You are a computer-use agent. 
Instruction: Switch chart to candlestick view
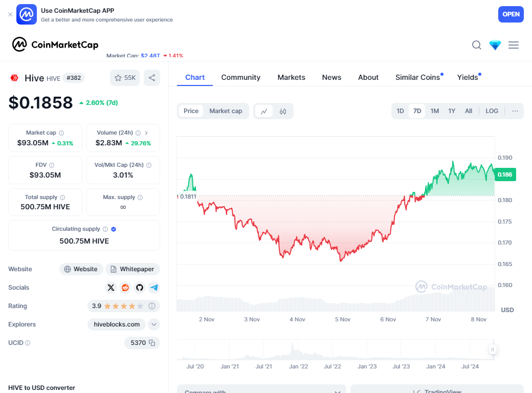click(x=283, y=111)
